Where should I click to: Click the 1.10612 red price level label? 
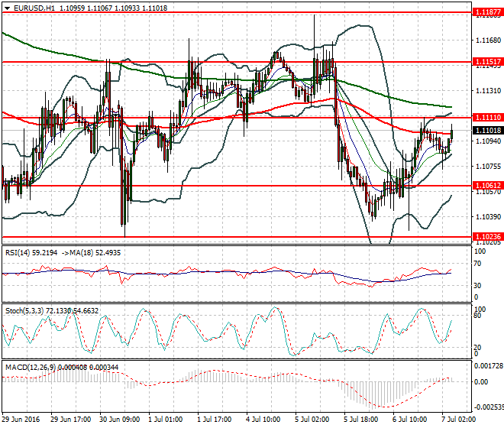click(x=488, y=186)
